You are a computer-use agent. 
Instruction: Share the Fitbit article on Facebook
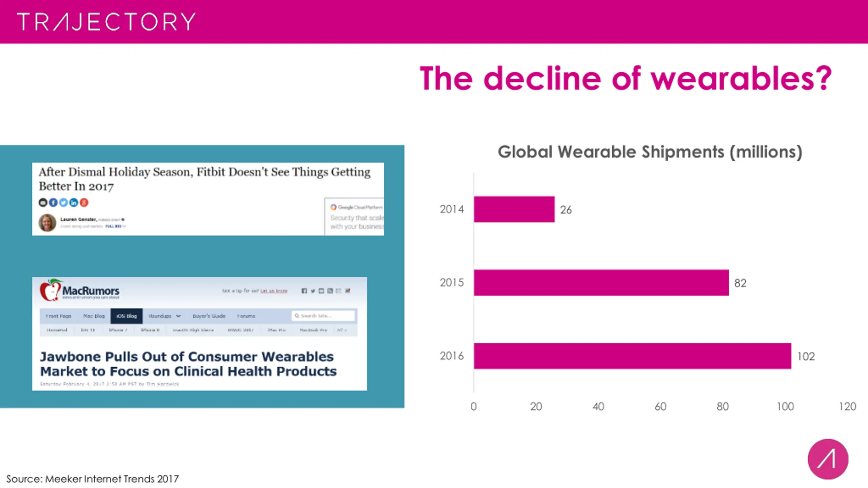click(x=53, y=203)
